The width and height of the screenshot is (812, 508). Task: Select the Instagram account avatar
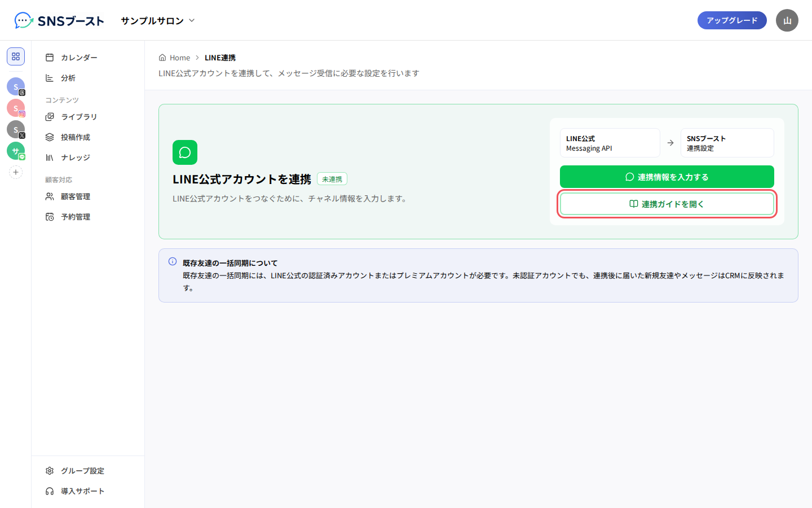[x=16, y=108]
